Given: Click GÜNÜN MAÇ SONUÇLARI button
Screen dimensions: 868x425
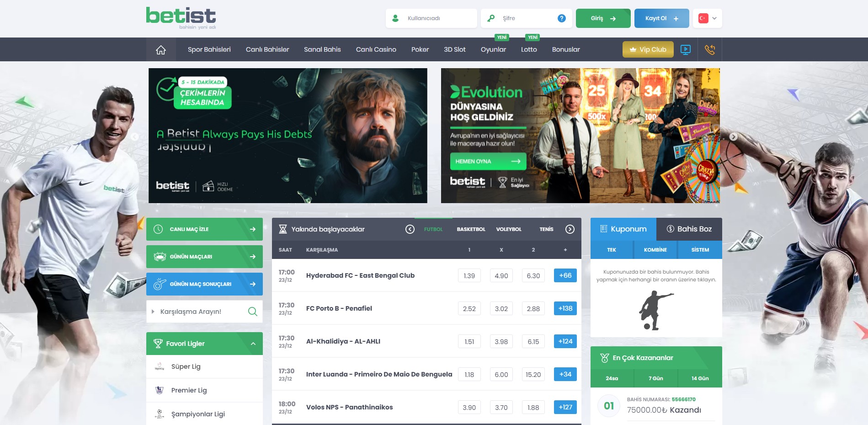Looking at the screenshot, I should 204,284.
